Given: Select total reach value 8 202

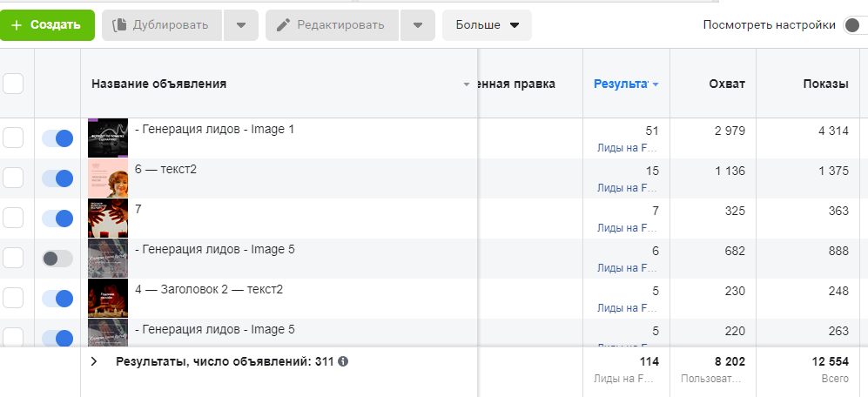Looking at the screenshot, I should (x=729, y=361).
